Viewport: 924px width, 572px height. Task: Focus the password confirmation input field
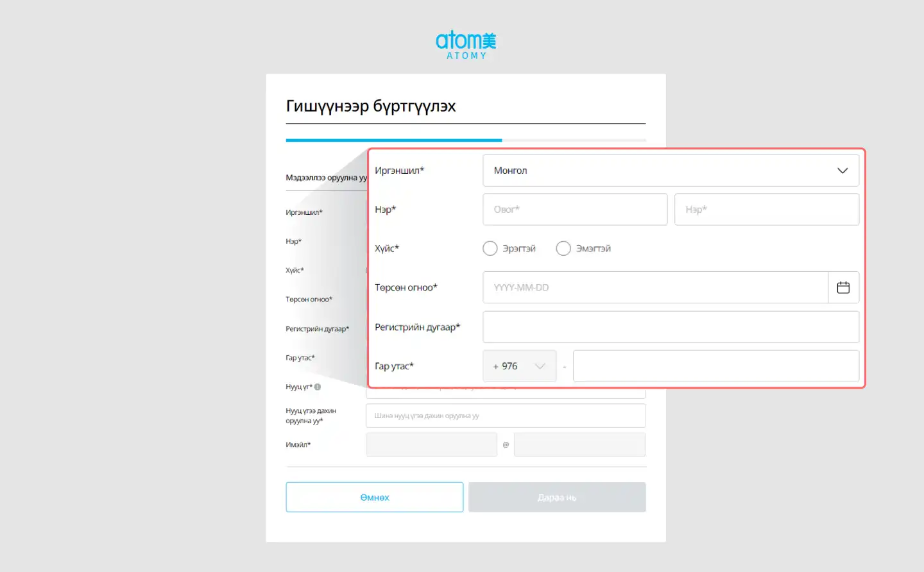coord(506,416)
